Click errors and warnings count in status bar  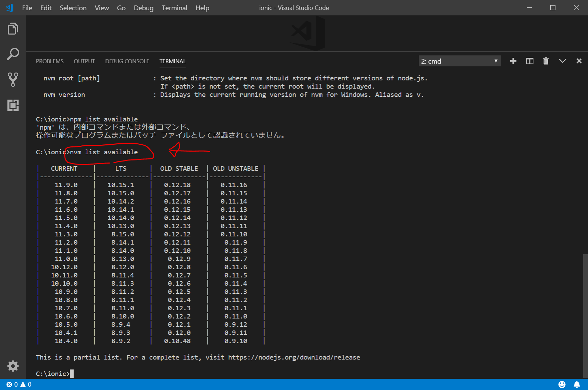point(19,385)
